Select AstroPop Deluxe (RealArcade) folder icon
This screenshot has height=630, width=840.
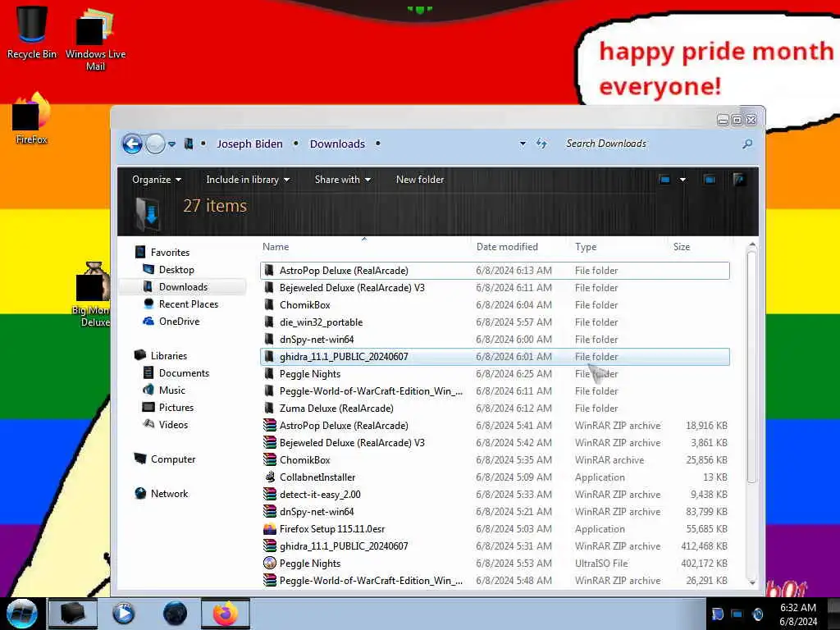269,271
